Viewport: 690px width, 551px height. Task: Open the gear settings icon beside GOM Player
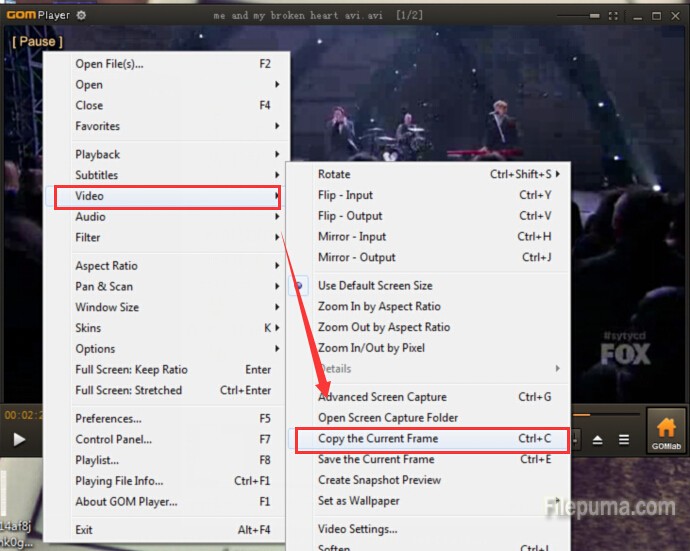point(81,15)
